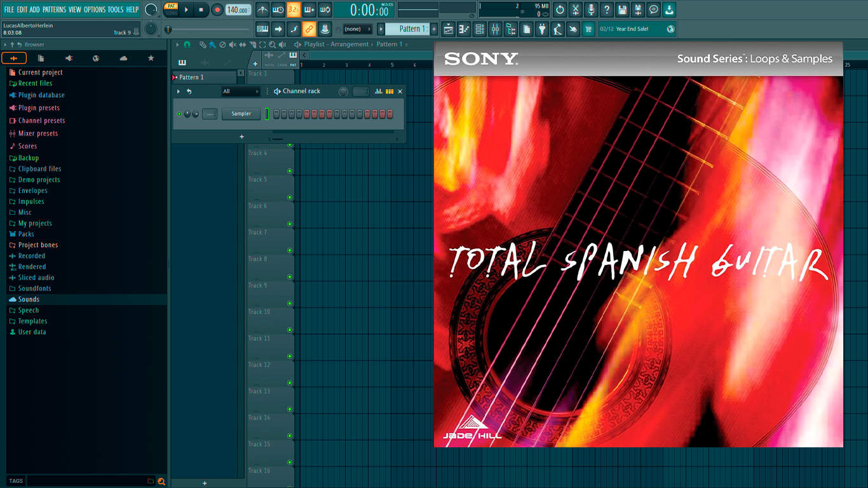Click the speech bubble project info icon
868x488 pixels.
tap(654, 10)
